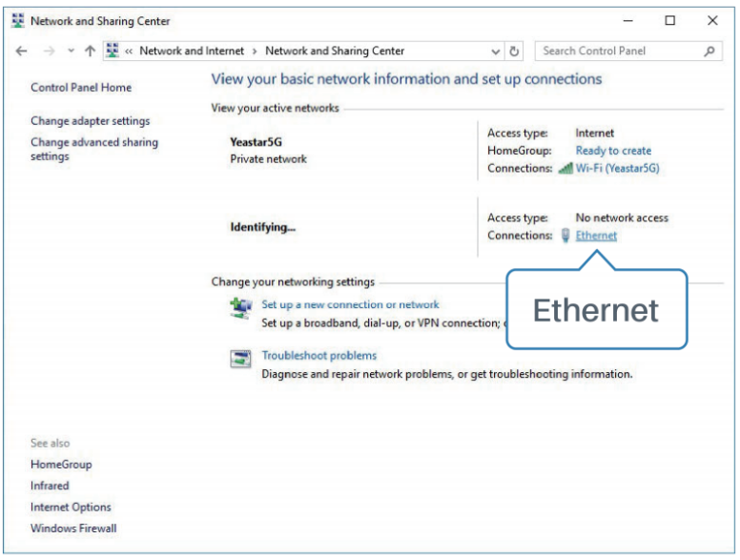
Task: Click the Wi-Fi signal bars icon
Action: coord(565,168)
